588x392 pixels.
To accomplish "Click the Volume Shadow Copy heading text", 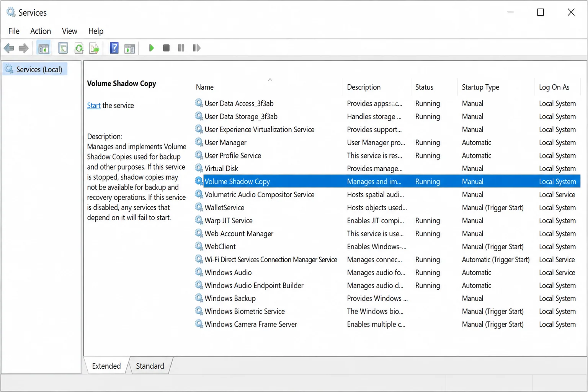I will coord(121,83).
